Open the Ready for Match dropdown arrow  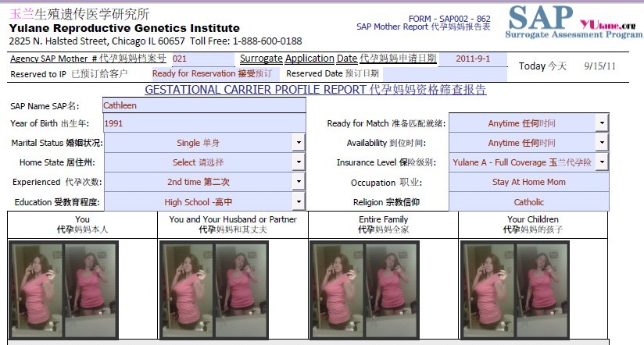pyautogui.click(x=602, y=123)
